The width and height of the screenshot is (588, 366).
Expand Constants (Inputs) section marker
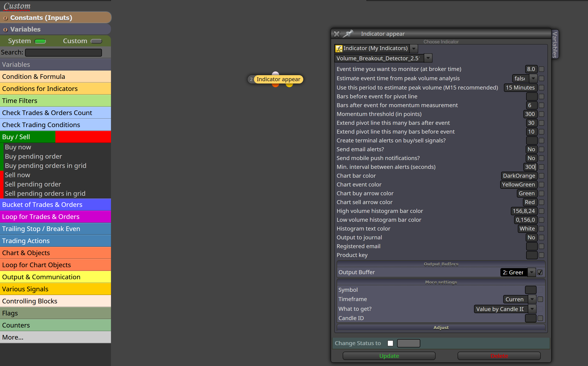5,18
